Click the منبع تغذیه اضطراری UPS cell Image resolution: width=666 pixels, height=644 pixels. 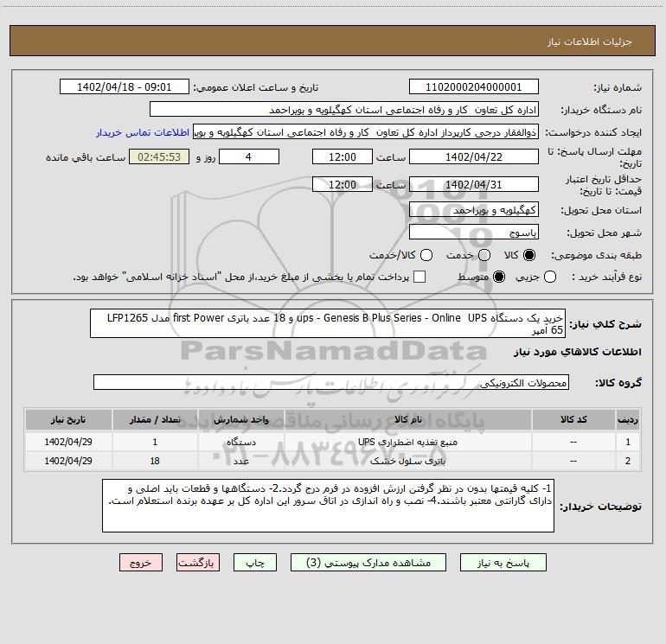[407, 442]
